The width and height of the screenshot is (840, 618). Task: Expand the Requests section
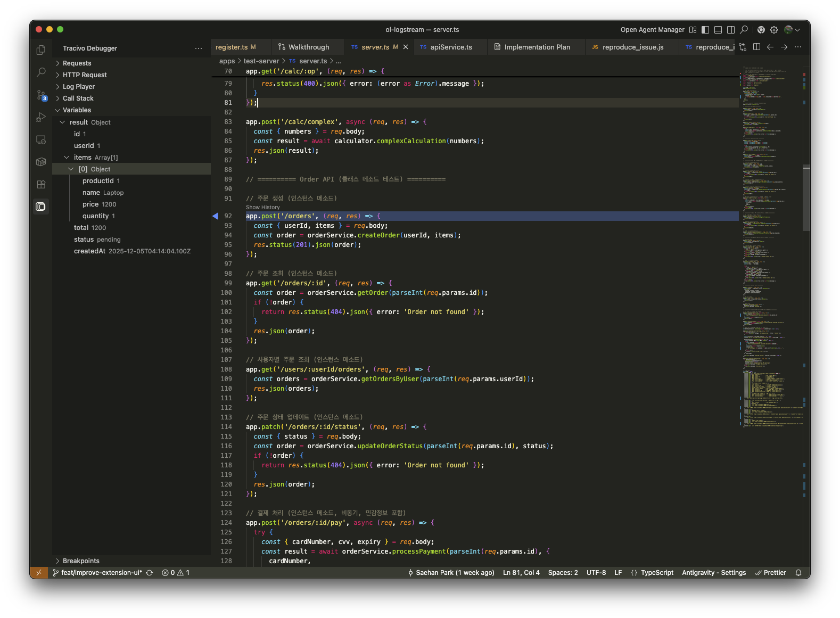pos(77,63)
